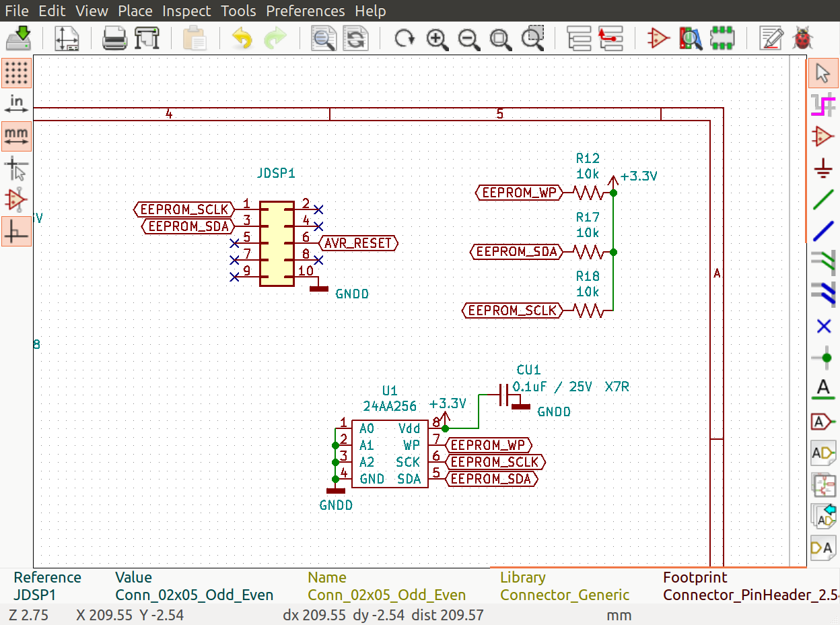The height and width of the screenshot is (625, 840).
Task: Open the View menu
Action: (x=92, y=11)
